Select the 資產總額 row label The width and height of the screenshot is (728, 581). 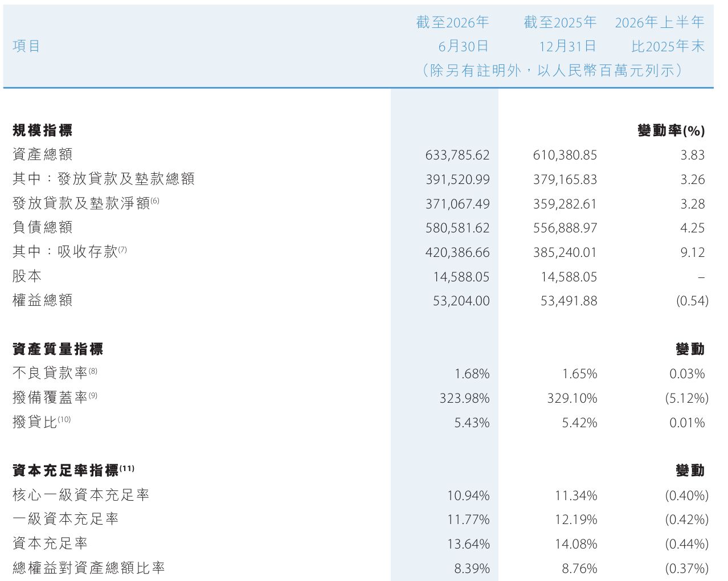43,154
